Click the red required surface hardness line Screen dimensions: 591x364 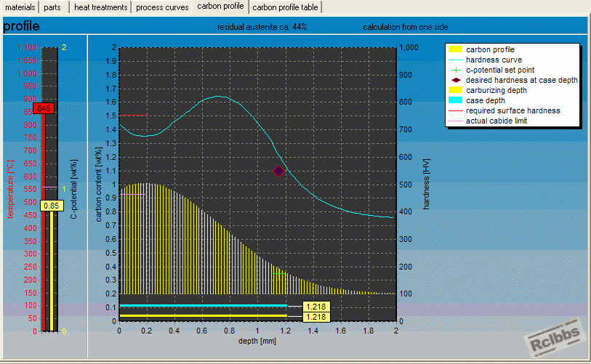133,116
